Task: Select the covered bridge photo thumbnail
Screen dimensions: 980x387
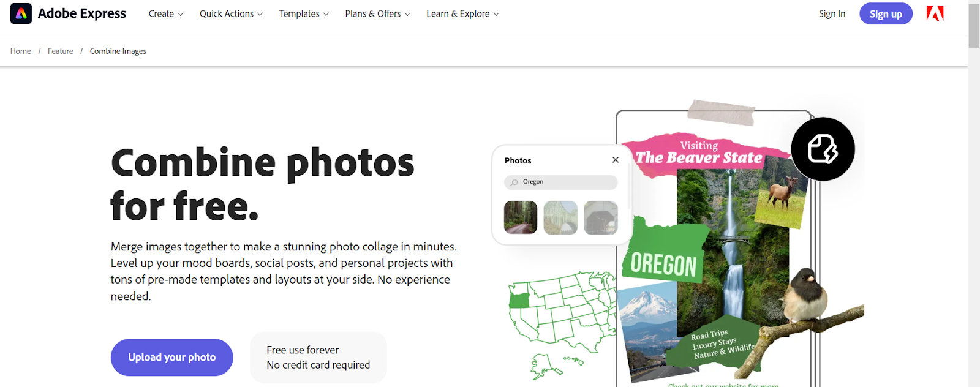Action: (x=600, y=217)
